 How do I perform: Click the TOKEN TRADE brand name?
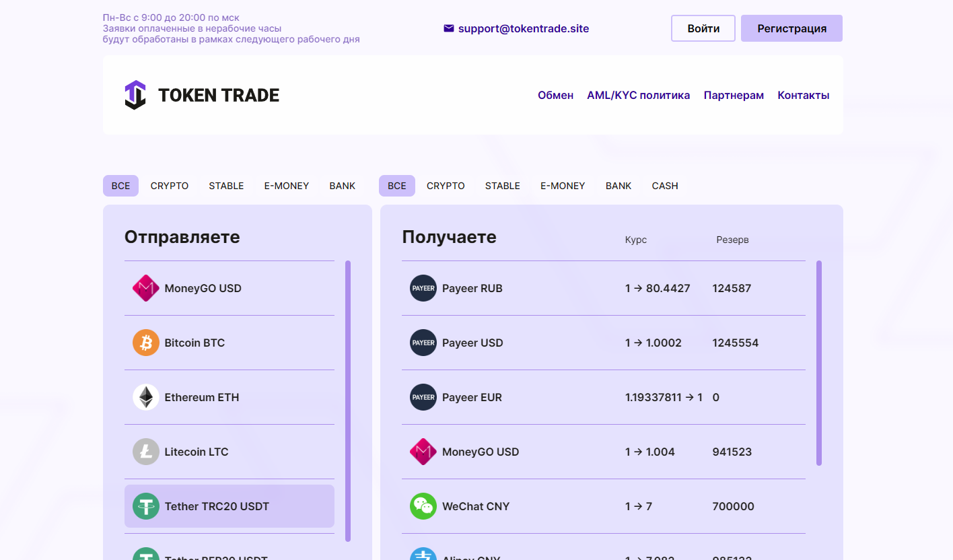click(219, 96)
